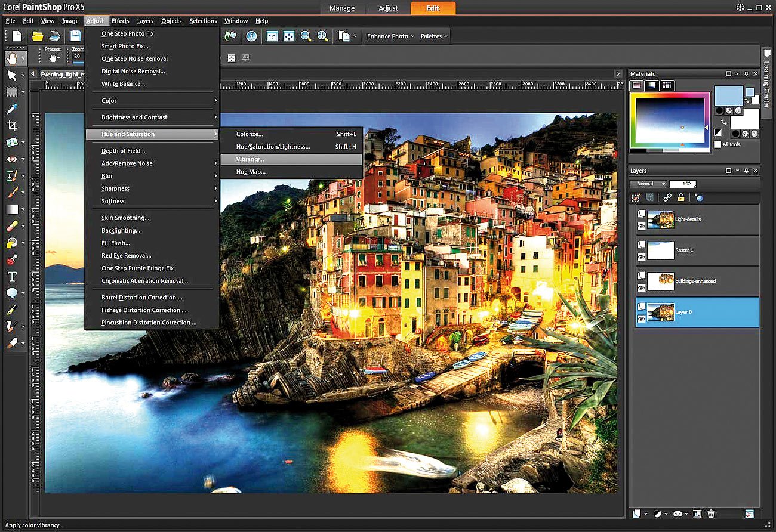Open the Image Information icon

pos(251,36)
